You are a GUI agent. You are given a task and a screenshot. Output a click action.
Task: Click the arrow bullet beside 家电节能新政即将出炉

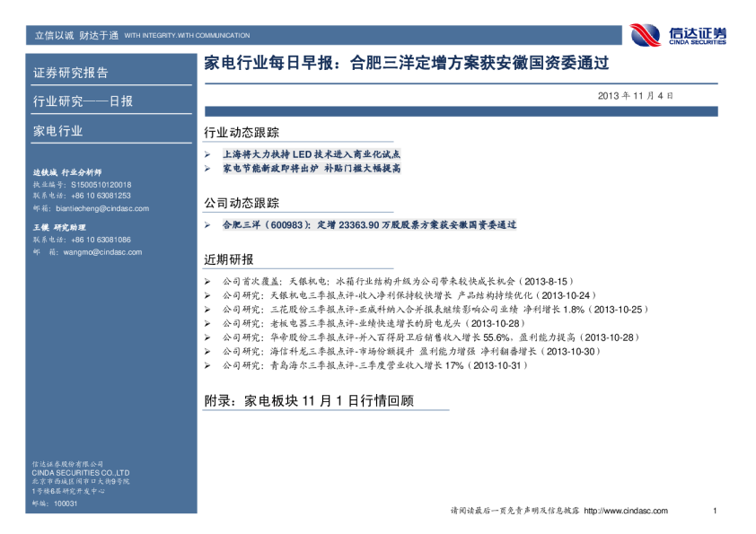[208, 168]
